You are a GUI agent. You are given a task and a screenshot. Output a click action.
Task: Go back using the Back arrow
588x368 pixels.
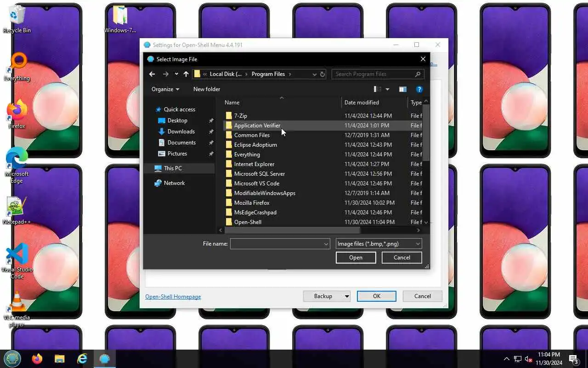tap(152, 74)
